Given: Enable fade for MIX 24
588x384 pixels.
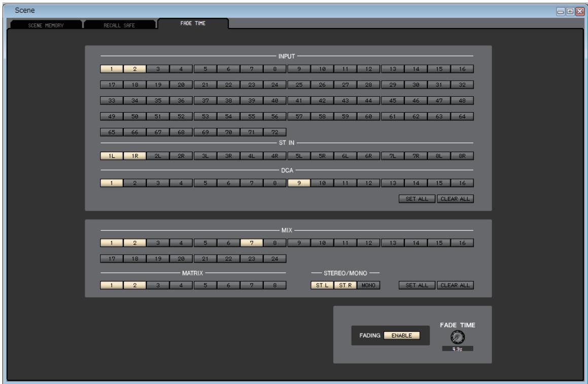Looking at the screenshot, I should click(275, 259).
